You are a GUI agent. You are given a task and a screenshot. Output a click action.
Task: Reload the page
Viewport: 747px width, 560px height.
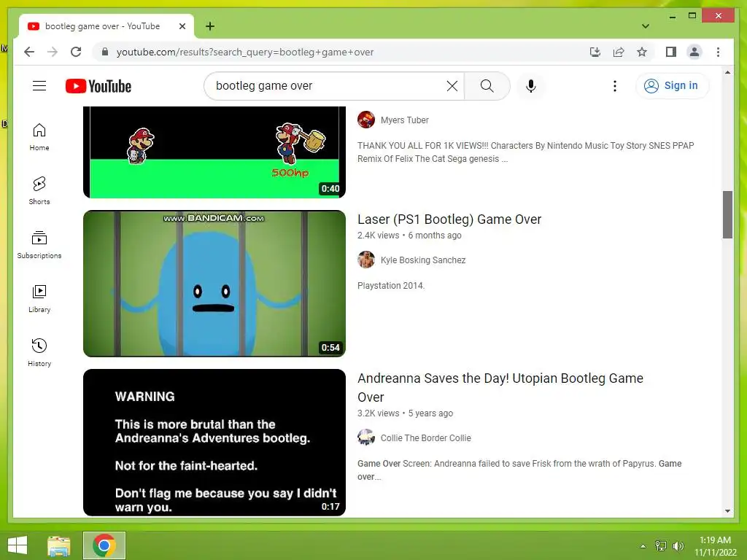(76, 52)
